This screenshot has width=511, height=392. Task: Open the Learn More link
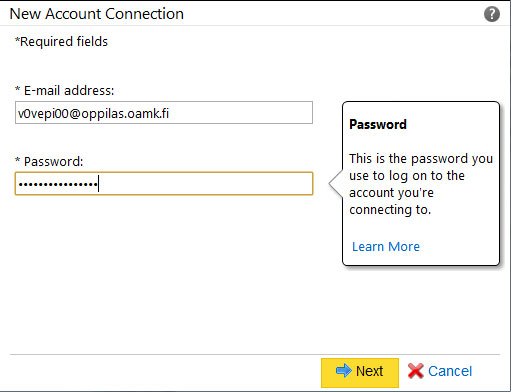tap(386, 246)
